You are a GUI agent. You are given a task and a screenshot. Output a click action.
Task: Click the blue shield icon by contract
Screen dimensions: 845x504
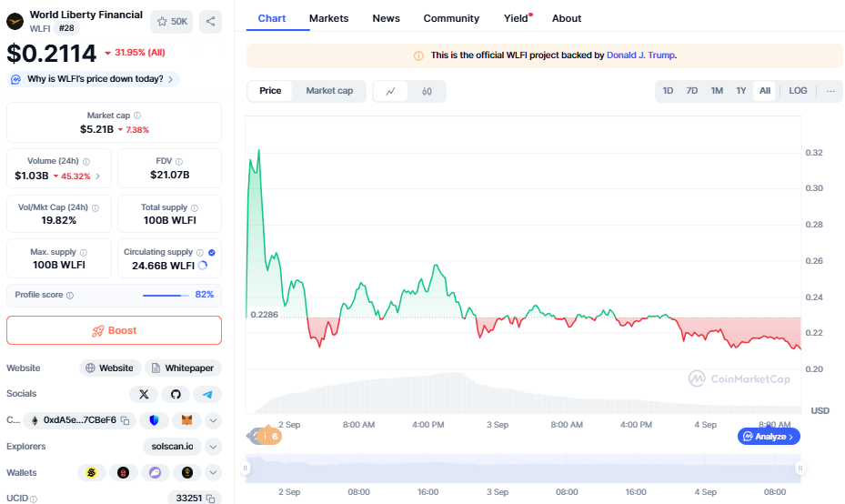(x=154, y=420)
